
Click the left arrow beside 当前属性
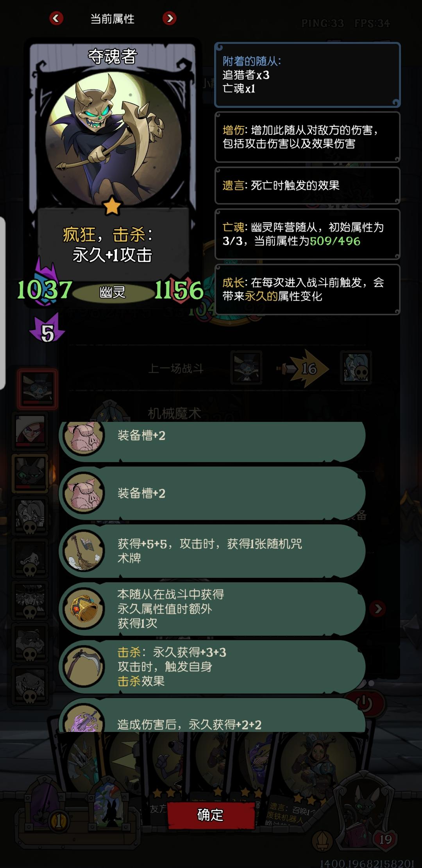(x=56, y=18)
